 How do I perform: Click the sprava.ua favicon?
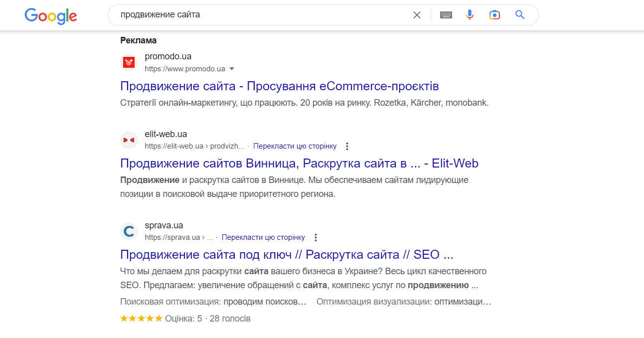129,231
